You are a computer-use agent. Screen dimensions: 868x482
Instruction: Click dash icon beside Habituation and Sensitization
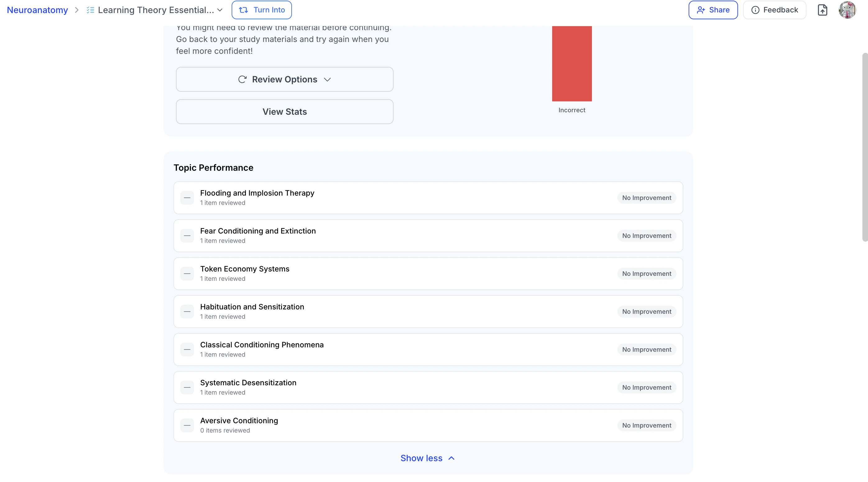[187, 312]
